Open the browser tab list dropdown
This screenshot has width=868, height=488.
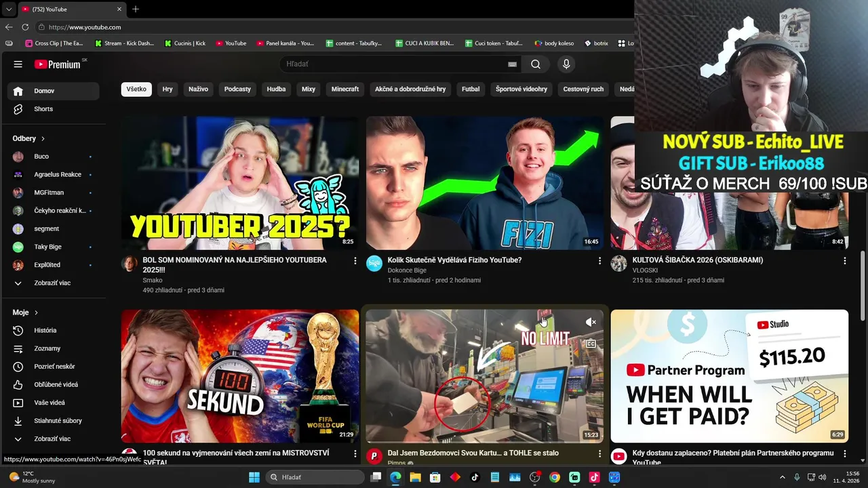tap(8, 9)
